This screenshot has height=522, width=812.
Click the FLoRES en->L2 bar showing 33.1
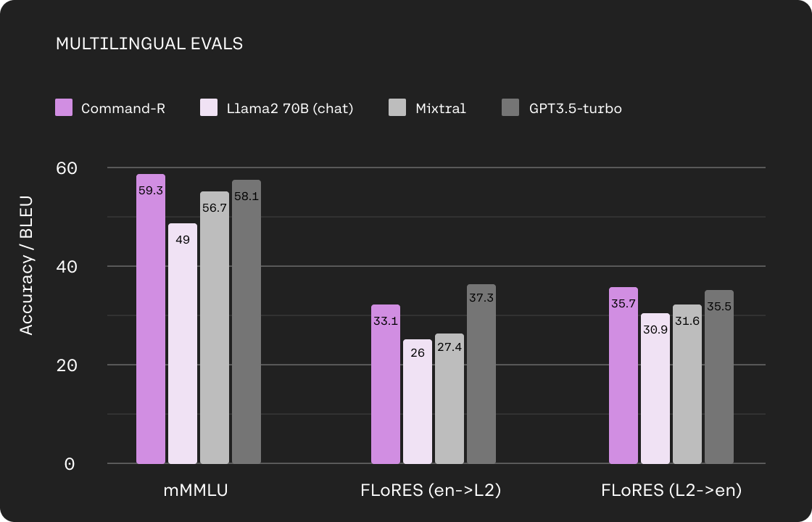[x=386, y=384]
